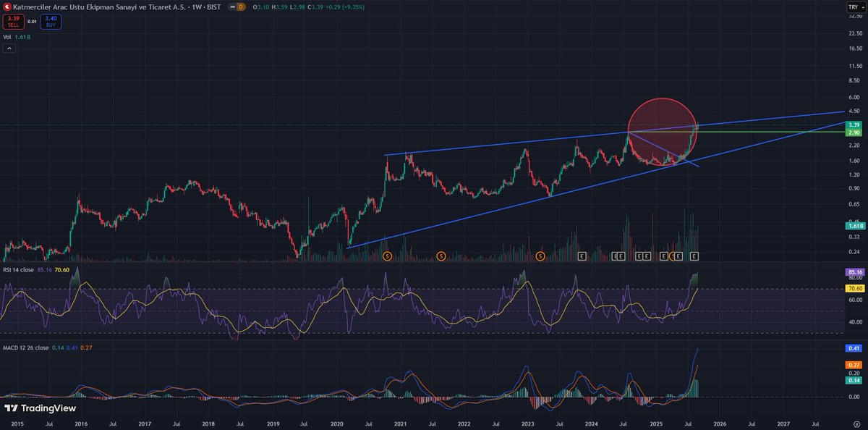
Task: Click the earnings E marker just before 2025
Action: click(x=647, y=256)
